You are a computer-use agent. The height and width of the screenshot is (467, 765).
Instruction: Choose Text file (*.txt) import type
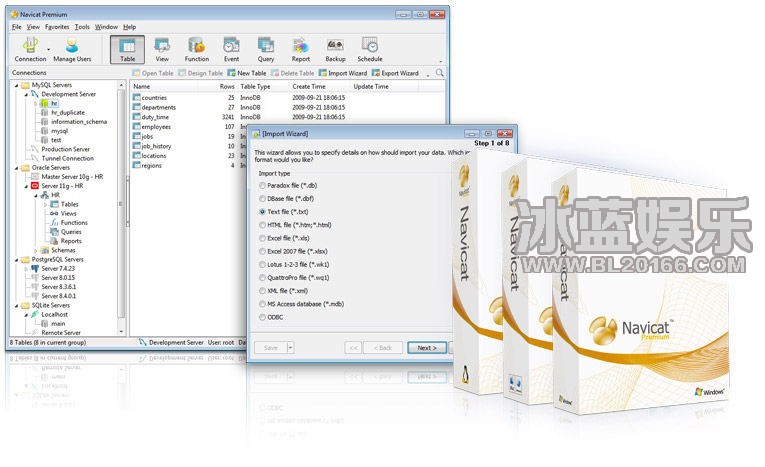[283, 212]
